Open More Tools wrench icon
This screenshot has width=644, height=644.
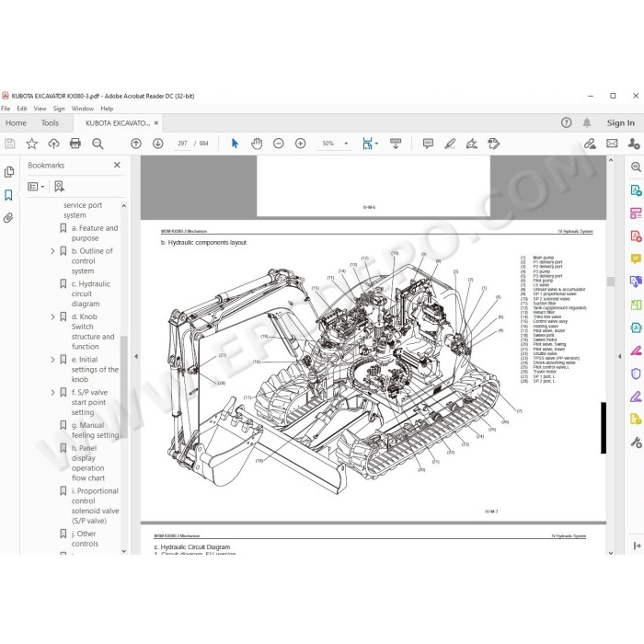click(x=636, y=442)
